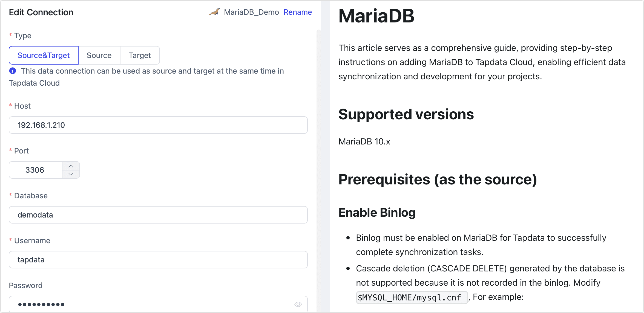The width and height of the screenshot is (644, 313).
Task: Click the Host input field
Action: pos(158,125)
